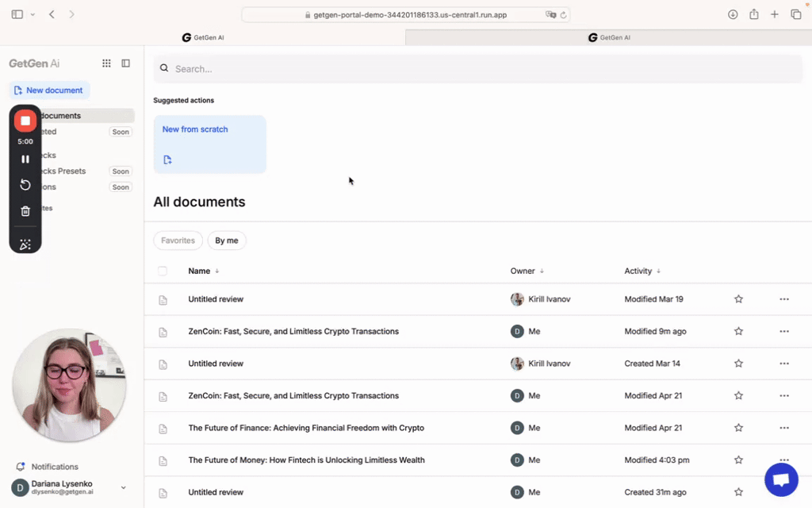Viewport: 812px width, 508px height.
Task: Open the more options for Kirill's Created Mar 14 review
Action: pos(784,364)
